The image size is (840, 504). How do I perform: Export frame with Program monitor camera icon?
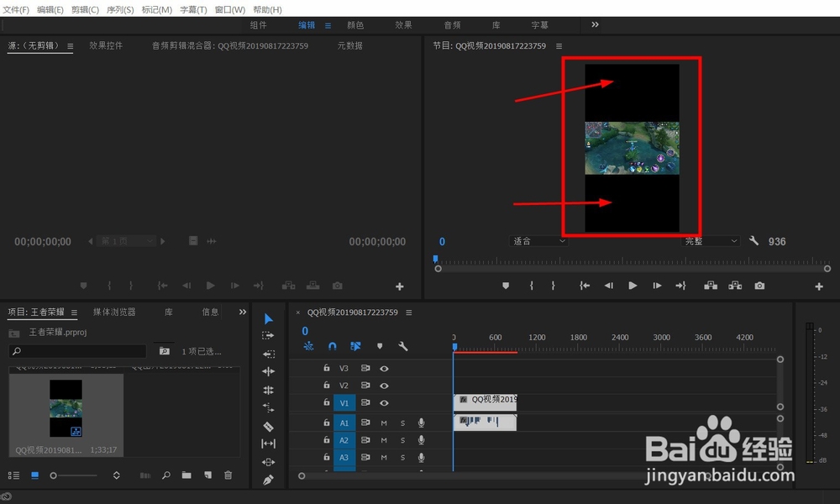click(x=759, y=286)
